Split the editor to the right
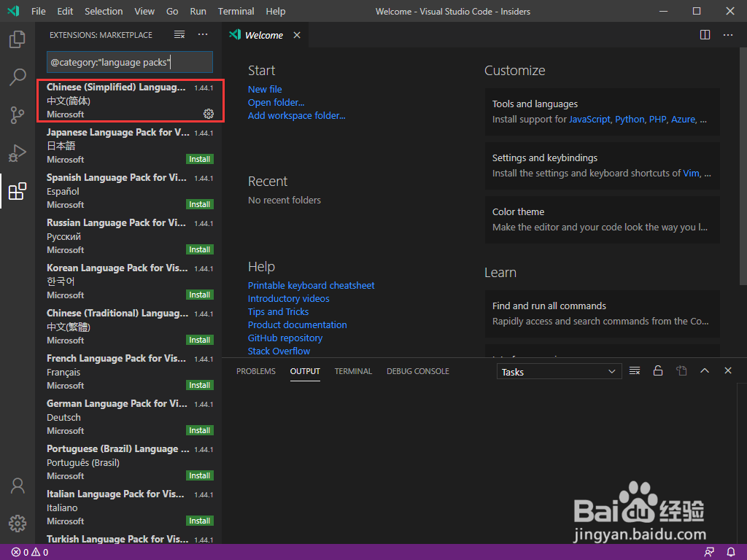 click(x=705, y=35)
